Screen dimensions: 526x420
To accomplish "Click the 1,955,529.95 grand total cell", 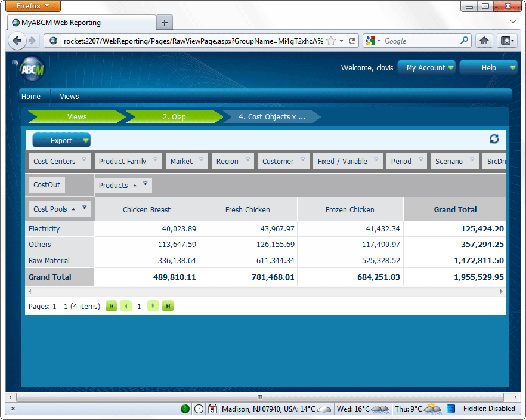I will pos(455,277).
